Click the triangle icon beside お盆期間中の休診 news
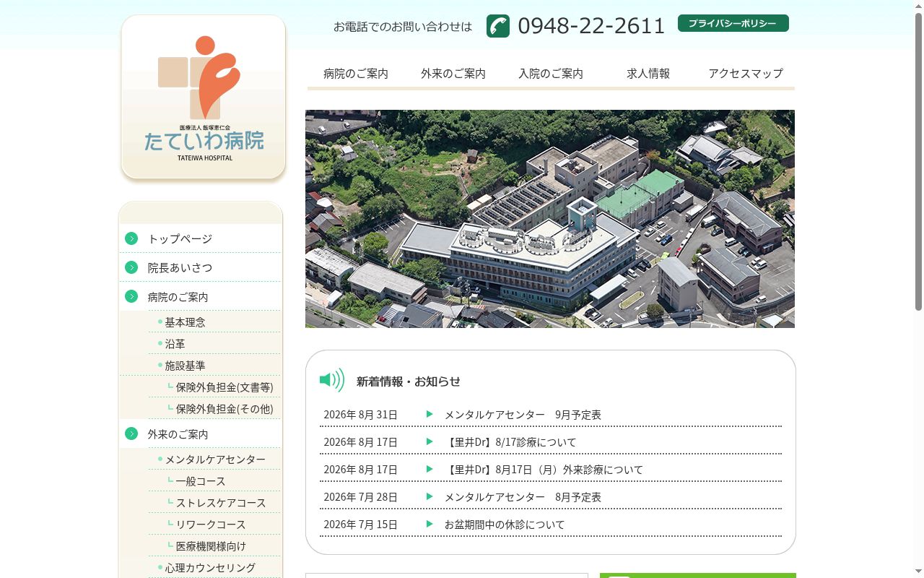The width and height of the screenshot is (924, 578). (x=430, y=524)
